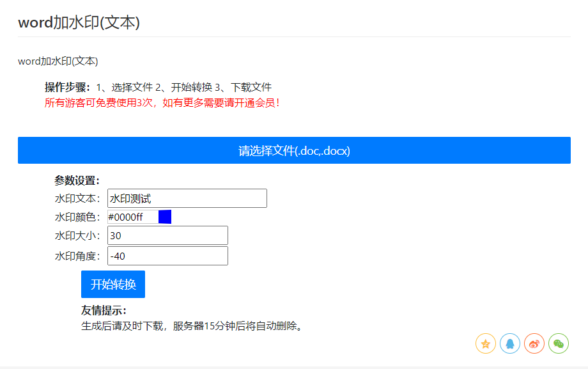Click the 友情提示 heading

point(104,311)
